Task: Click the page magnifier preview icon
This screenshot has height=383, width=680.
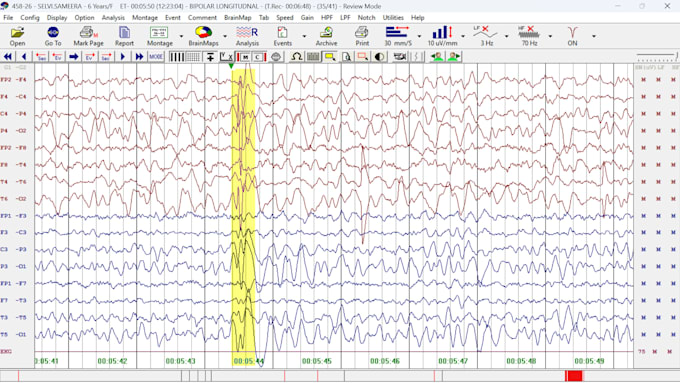Action: pyautogui.click(x=346, y=57)
